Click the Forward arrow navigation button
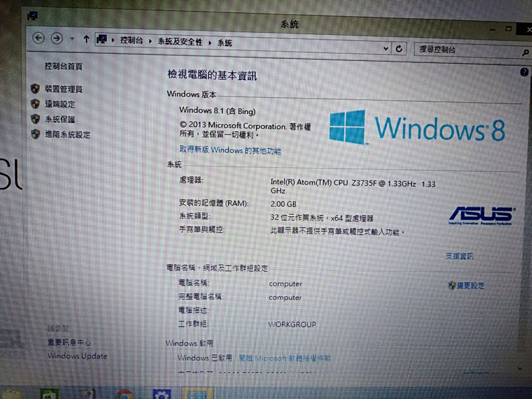Viewport: 532px width, 399px height. point(57,39)
